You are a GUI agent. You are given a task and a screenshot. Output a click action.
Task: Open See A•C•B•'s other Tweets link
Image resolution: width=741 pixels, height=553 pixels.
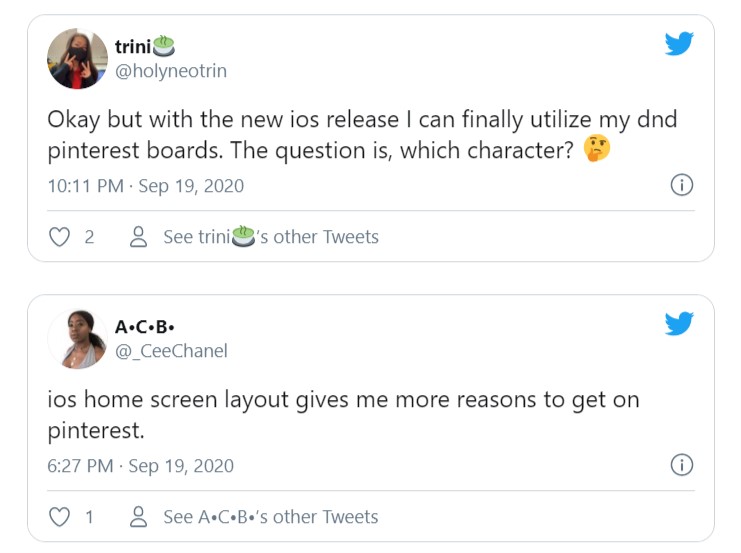(271, 517)
